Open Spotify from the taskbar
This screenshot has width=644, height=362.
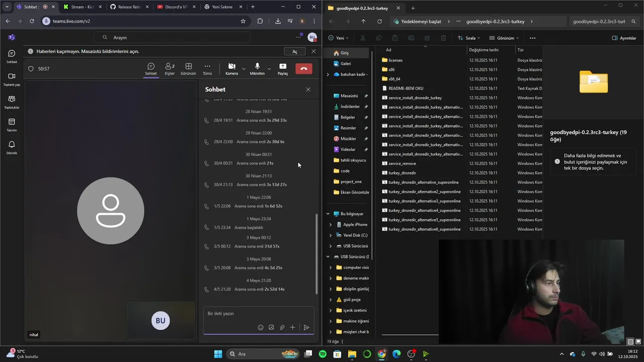(x=323, y=354)
